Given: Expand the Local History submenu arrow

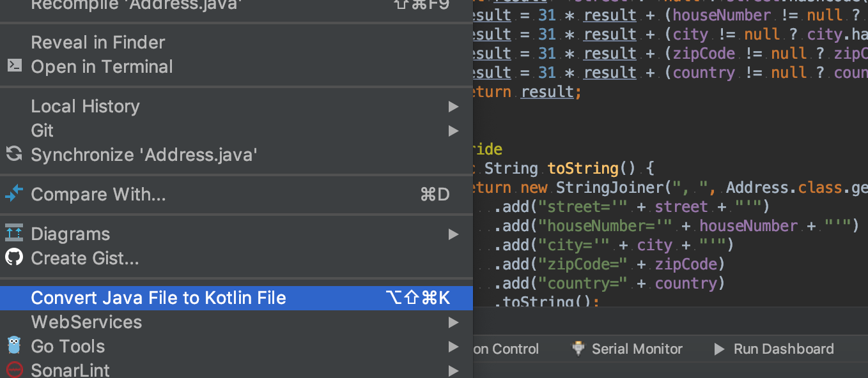Looking at the screenshot, I should coord(453,106).
